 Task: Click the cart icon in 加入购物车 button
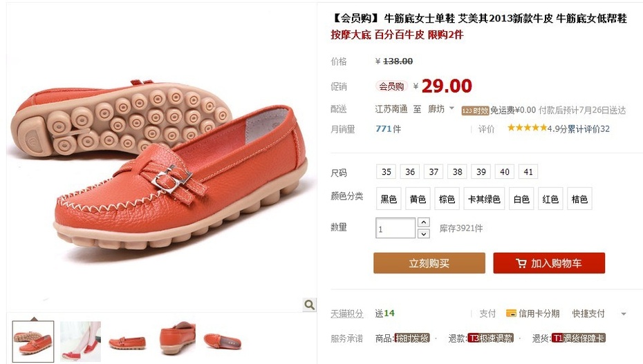click(x=521, y=263)
